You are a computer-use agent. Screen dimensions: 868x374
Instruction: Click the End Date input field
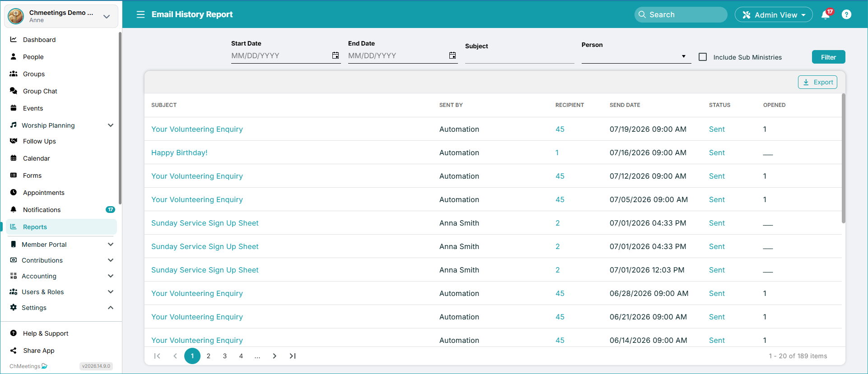397,55
